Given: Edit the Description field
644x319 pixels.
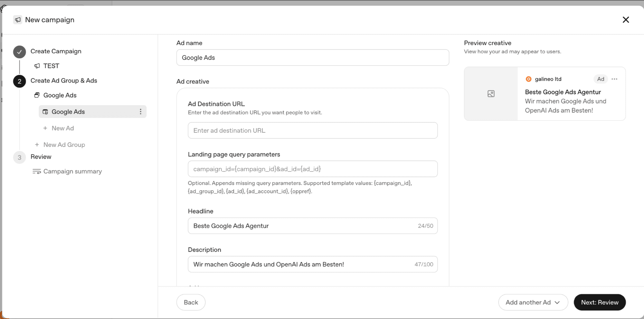Looking at the screenshot, I should [313, 264].
